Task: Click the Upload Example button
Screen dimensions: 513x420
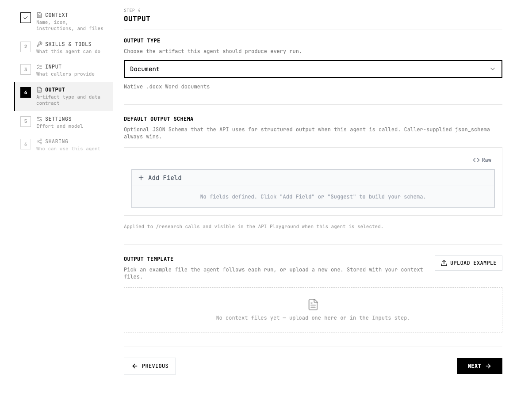Action: click(x=468, y=263)
